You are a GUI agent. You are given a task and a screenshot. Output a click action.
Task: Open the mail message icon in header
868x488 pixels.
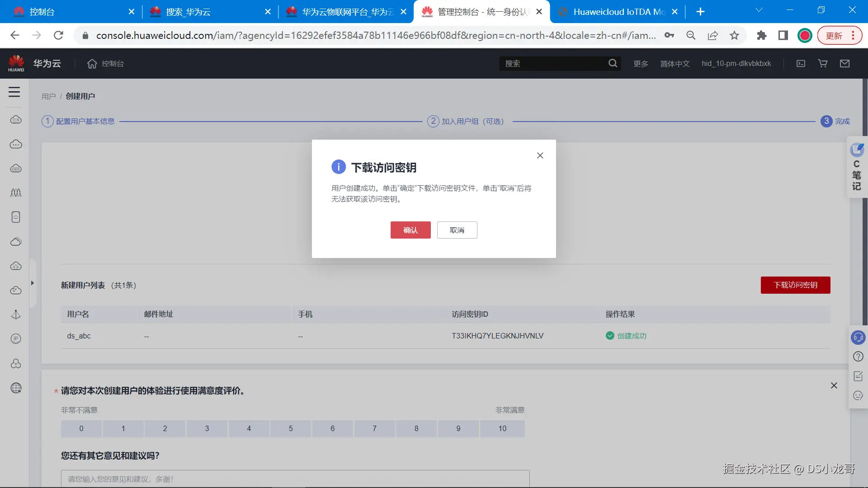[x=844, y=64]
